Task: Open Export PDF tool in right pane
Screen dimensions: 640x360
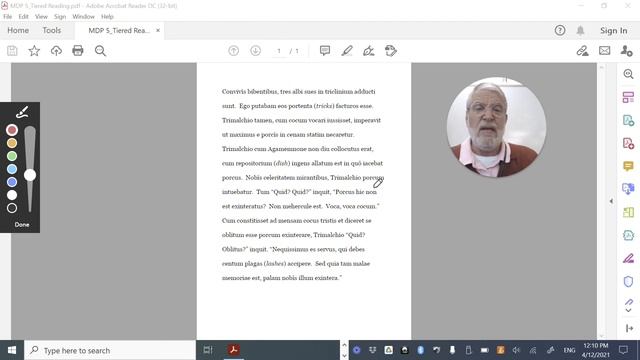Action: point(629,120)
